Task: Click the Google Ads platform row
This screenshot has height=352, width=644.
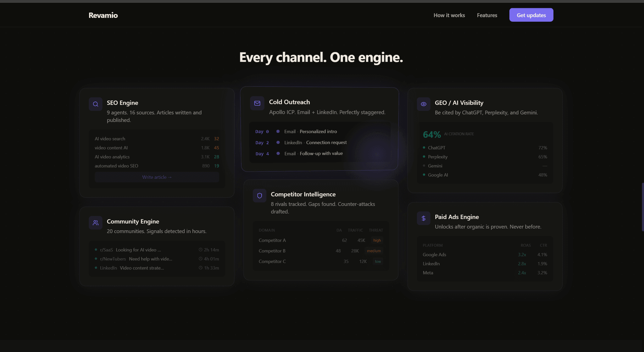Action: pyautogui.click(x=485, y=255)
